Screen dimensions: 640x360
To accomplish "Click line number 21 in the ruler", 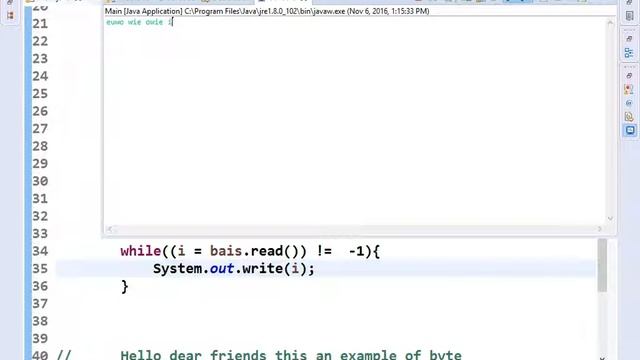I will [40, 24].
